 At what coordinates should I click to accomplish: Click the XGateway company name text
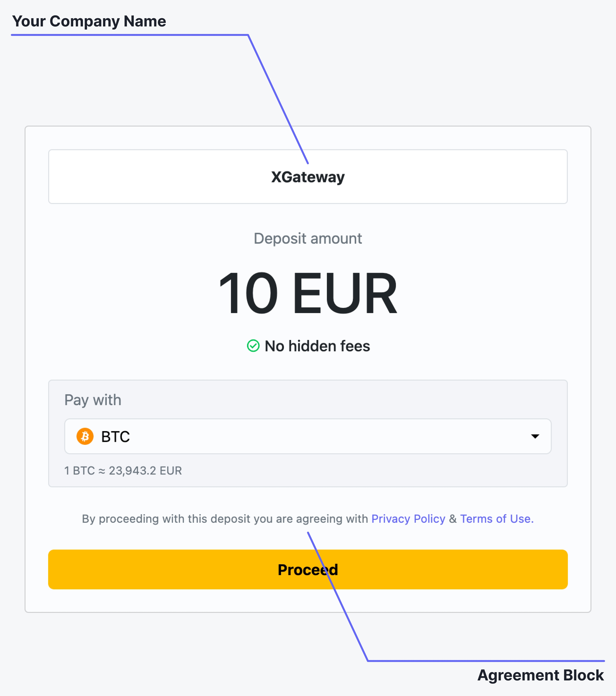point(308,177)
